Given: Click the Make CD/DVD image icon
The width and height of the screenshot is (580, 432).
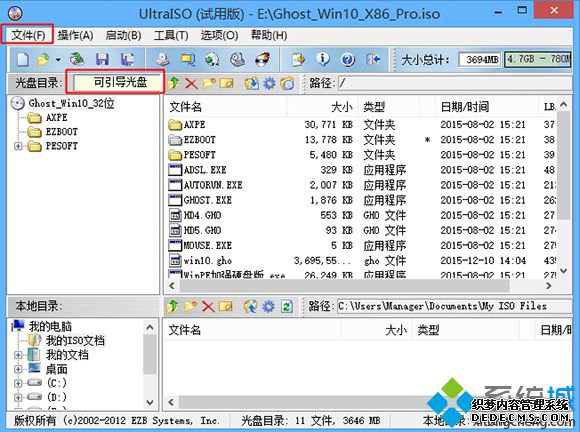Looking at the screenshot, I should (163, 59).
